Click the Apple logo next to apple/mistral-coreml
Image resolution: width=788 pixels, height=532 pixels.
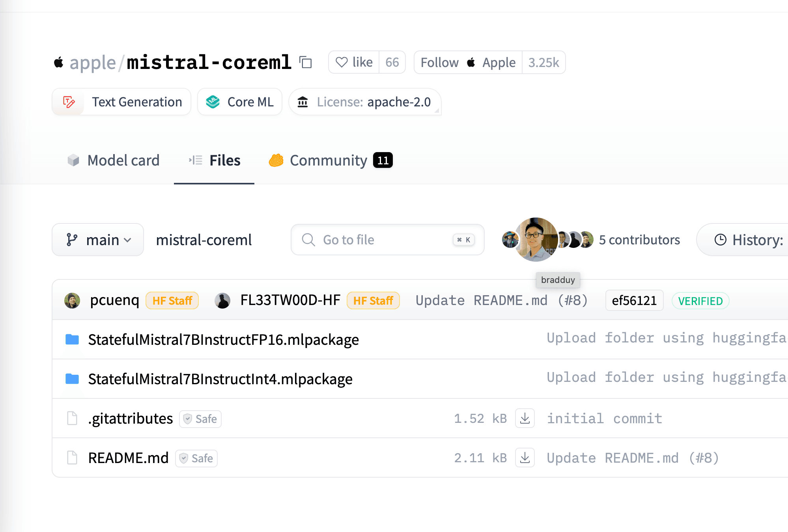coord(59,62)
